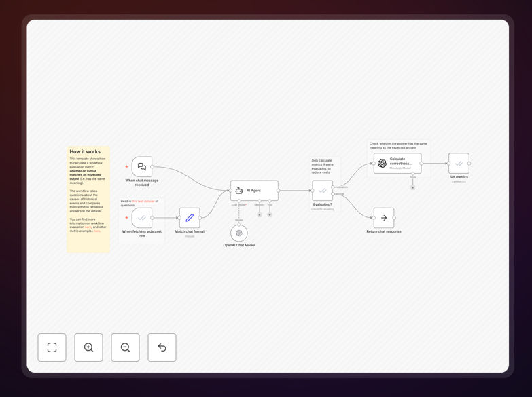This screenshot has width=532, height=397.
Task: Select the Match chat format node
Action: pos(190,218)
